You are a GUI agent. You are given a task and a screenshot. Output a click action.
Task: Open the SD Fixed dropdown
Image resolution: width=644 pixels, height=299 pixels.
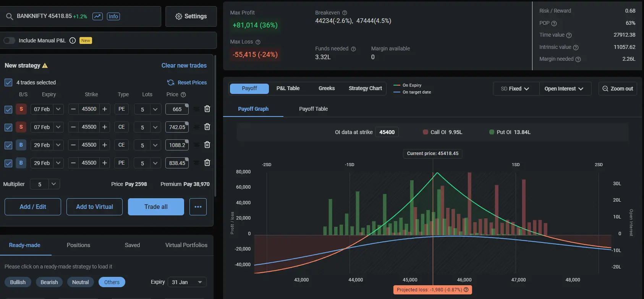click(x=515, y=89)
